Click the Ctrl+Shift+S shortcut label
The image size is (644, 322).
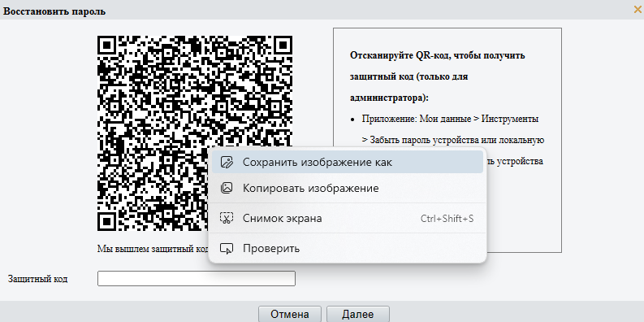pos(447,219)
